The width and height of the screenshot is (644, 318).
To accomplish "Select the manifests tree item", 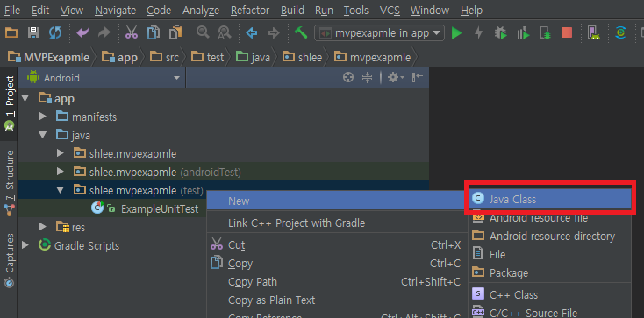I will point(94,117).
